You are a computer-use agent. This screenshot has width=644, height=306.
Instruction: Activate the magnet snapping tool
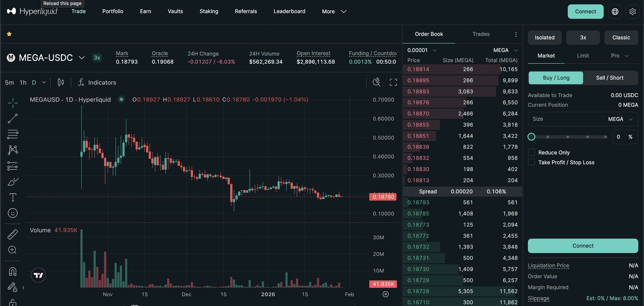tap(13, 271)
